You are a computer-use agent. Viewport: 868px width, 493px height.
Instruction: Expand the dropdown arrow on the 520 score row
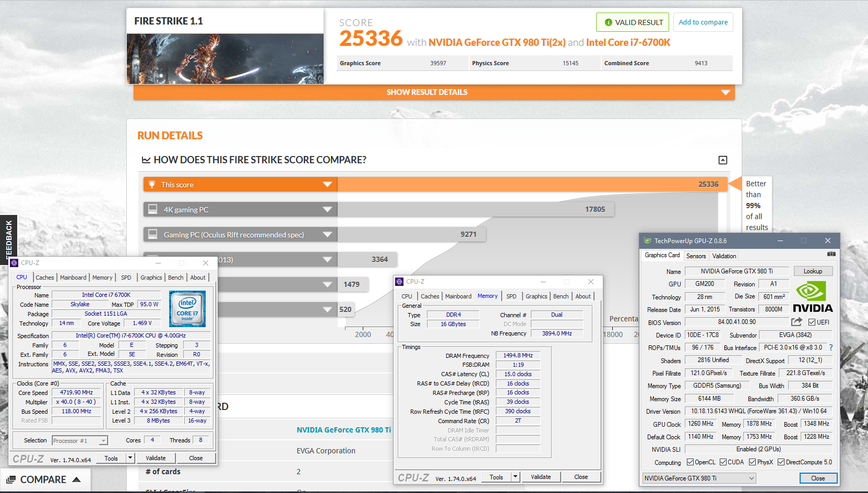(327, 309)
